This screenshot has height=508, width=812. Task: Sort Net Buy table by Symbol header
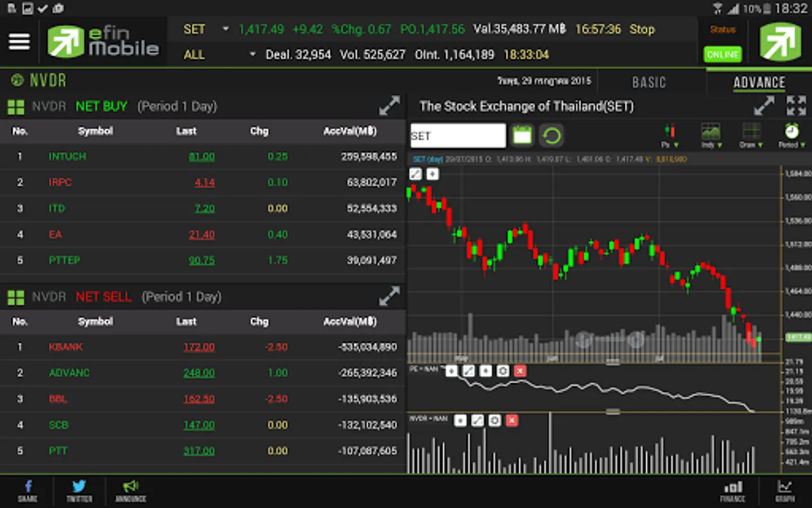point(95,131)
